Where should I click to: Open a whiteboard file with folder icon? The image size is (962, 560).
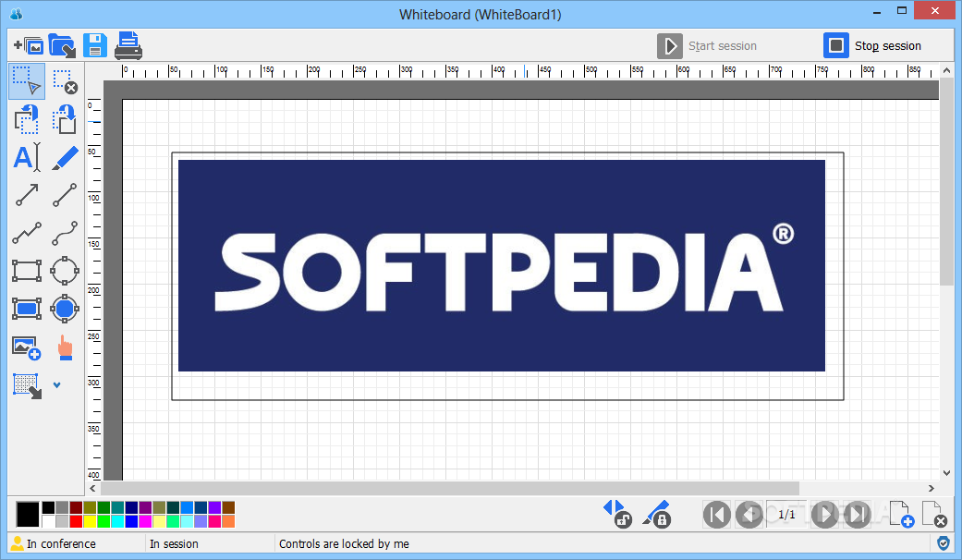[62, 46]
